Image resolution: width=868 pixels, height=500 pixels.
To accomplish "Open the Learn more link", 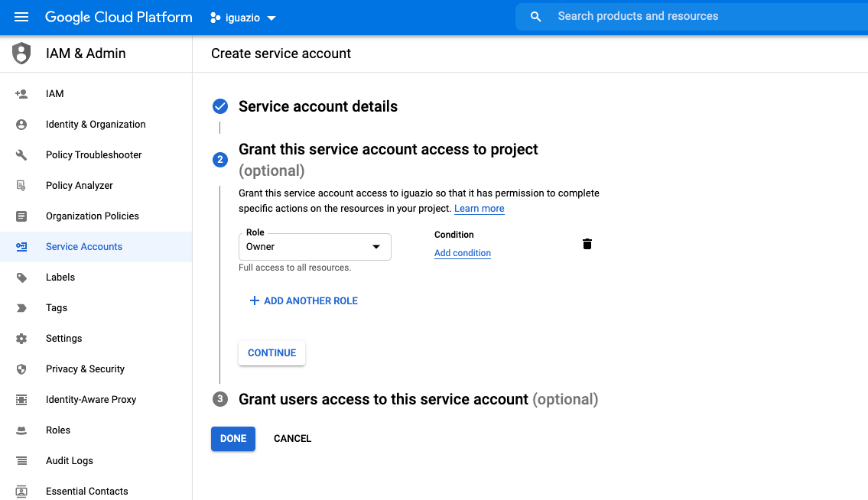I will click(x=479, y=208).
